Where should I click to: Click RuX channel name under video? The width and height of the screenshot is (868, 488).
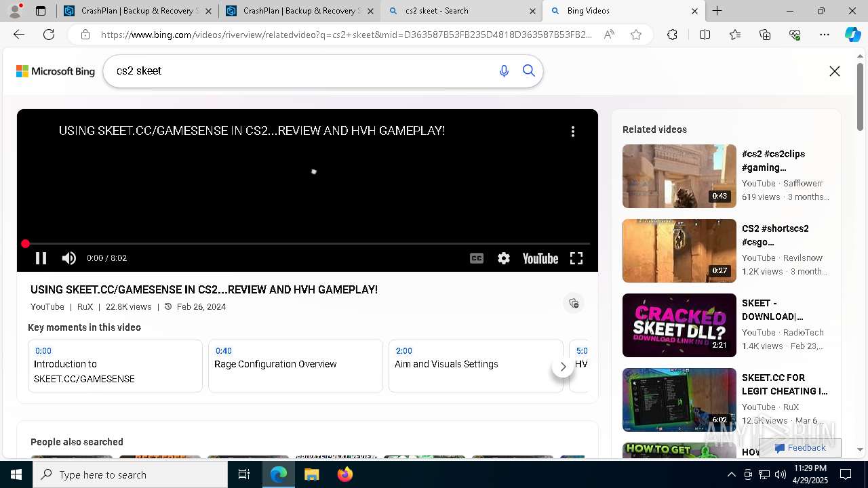85,306
